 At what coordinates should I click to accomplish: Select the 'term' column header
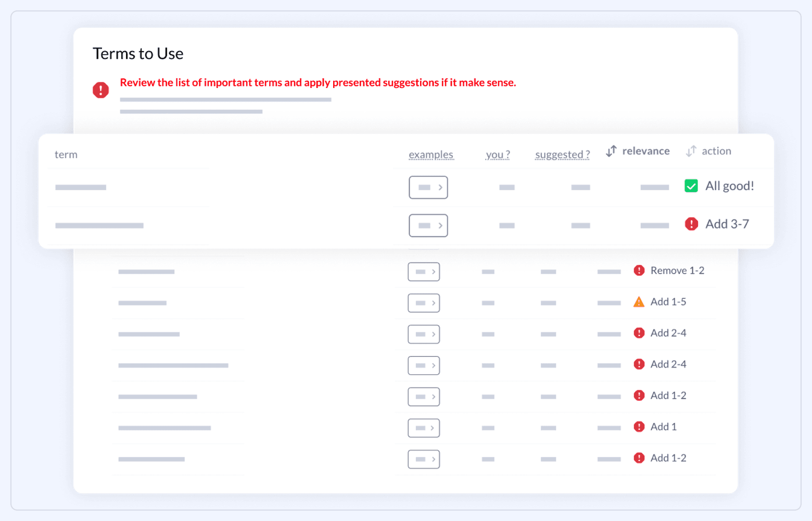[x=66, y=154]
